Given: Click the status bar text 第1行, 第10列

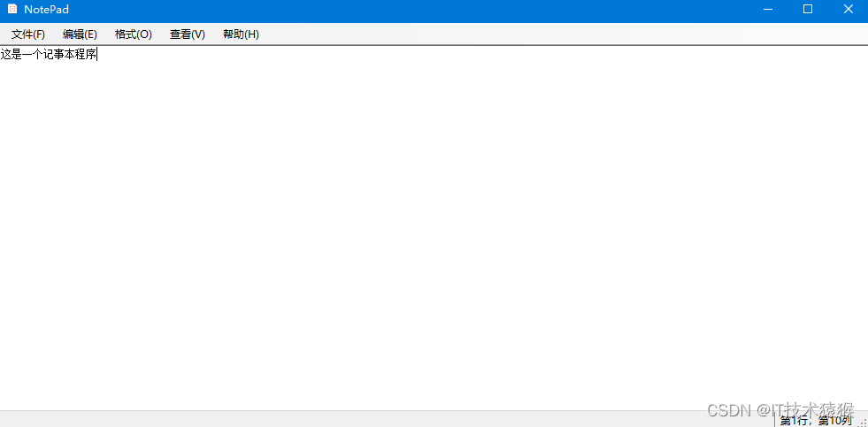Looking at the screenshot, I should tap(816, 421).
